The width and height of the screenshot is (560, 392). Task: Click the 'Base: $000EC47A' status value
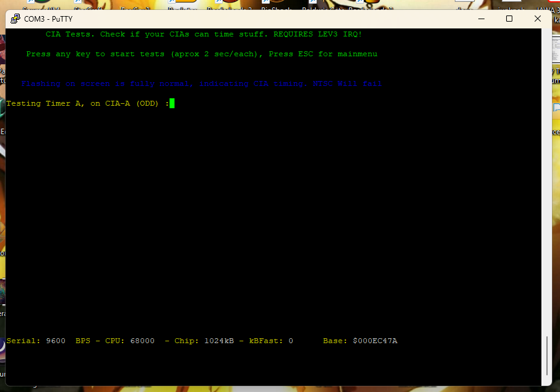click(x=360, y=341)
